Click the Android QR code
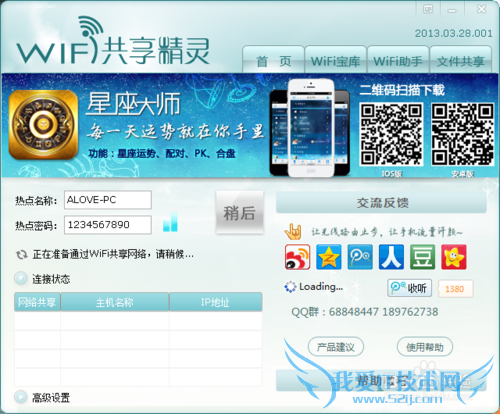Image resolution: width=500 pixels, height=414 pixels. point(463,134)
